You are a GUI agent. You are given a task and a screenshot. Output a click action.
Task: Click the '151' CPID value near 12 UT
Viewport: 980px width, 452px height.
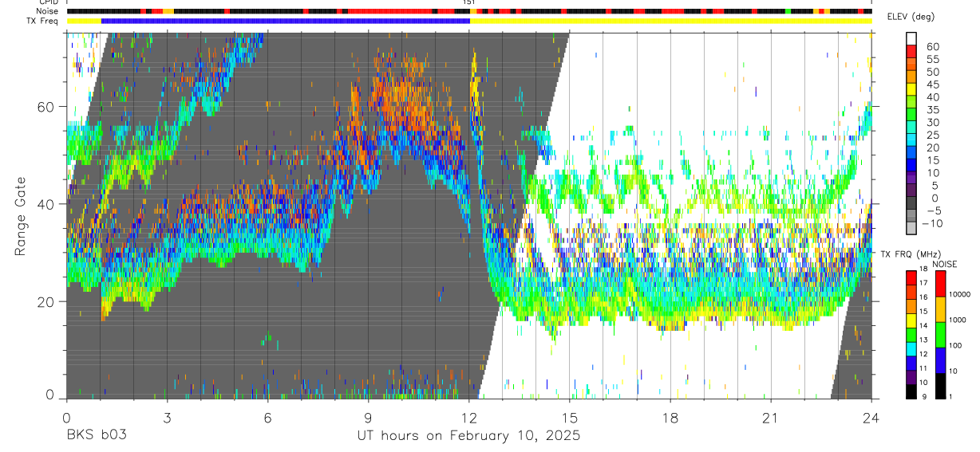469,3
